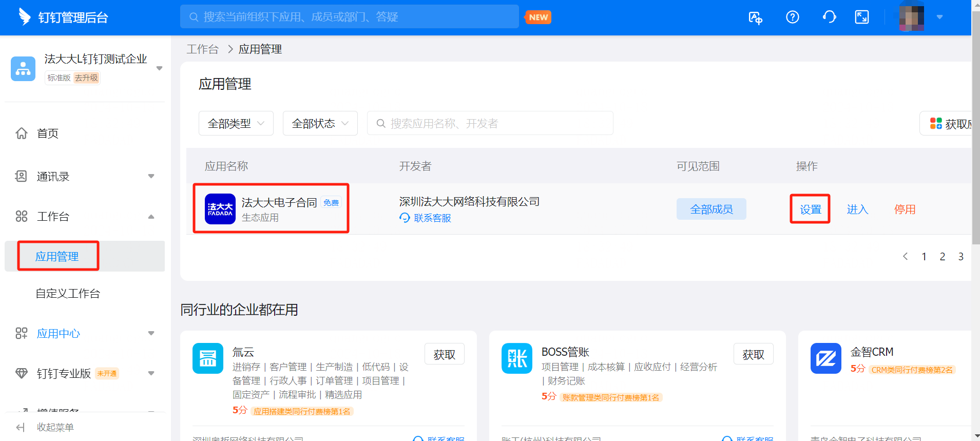The width and height of the screenshot is (980, 441).
Task: Click 进入 for 法大大电子合同
Action: tap(857, 209)
